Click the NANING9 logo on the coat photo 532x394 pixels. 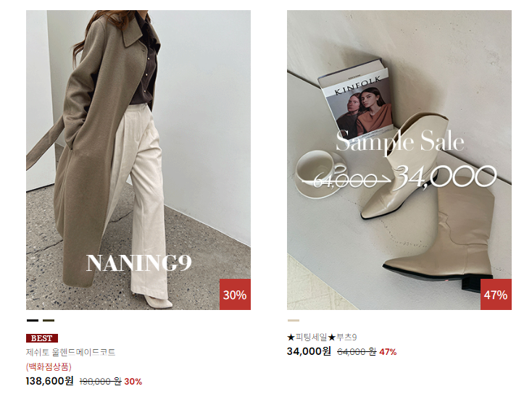click(139, 263)
